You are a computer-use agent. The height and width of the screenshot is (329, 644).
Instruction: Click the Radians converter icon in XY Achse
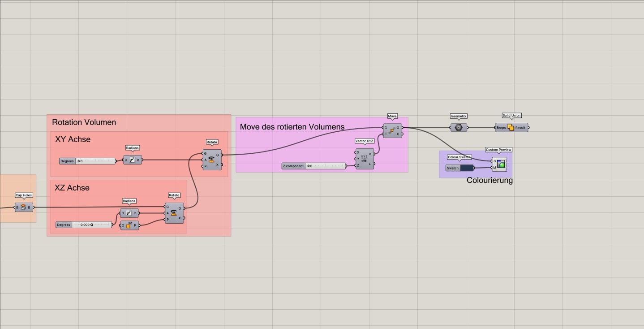(x=133, y=160)
